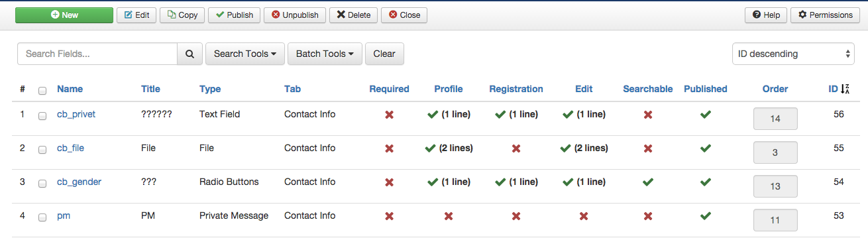
Task: Click the Delete toolbar button
Action: coord(353,15)
